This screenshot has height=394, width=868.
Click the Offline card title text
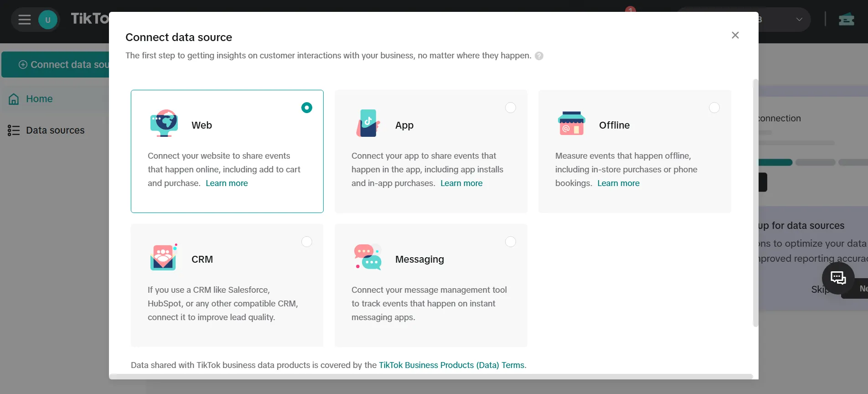614,125
